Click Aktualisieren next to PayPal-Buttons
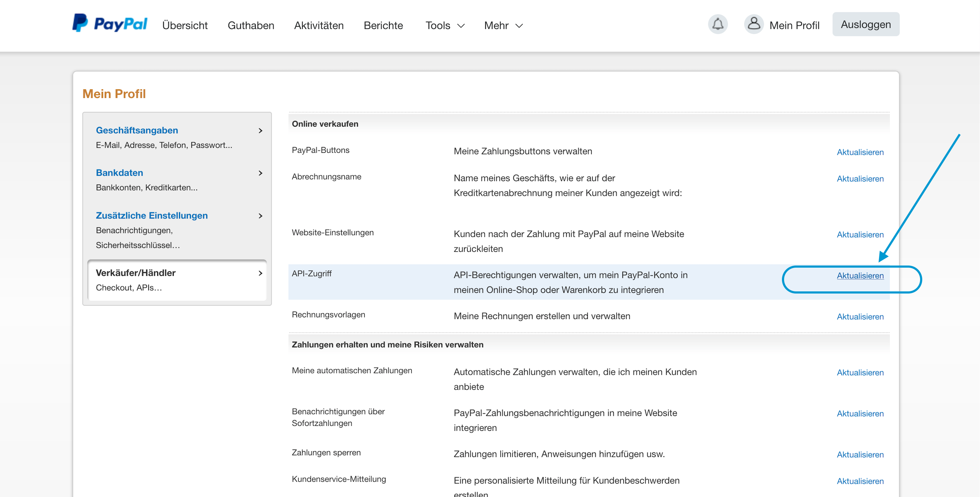 860,152
